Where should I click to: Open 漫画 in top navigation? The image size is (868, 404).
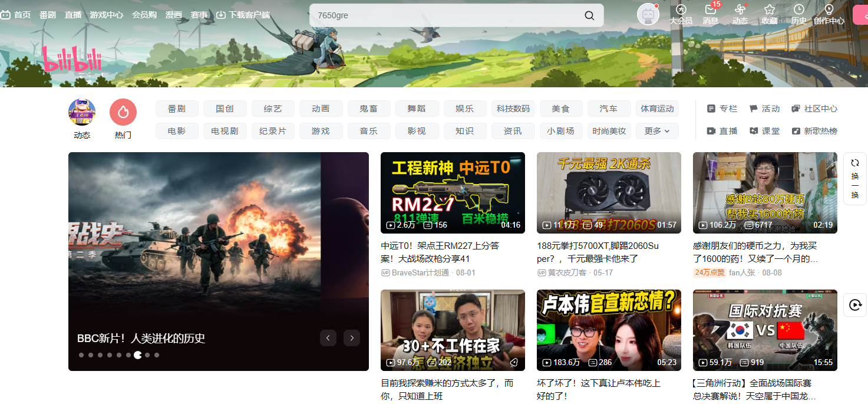pos(174,15)
